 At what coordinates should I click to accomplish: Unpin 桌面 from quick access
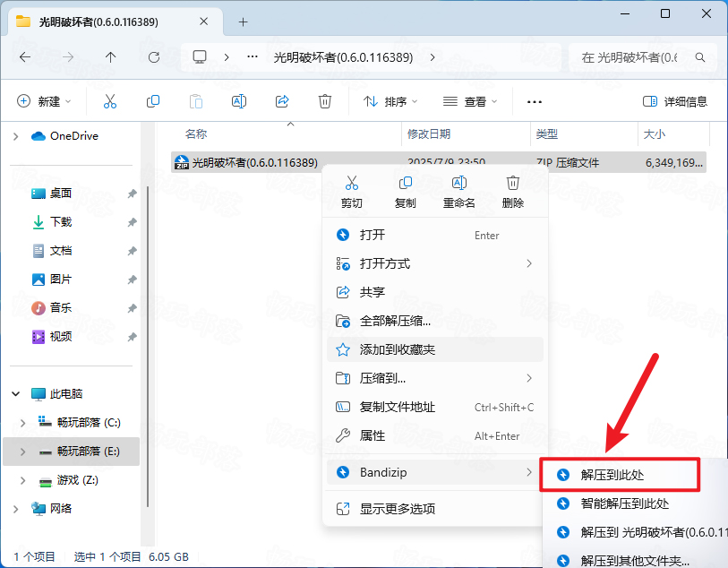click(133, 194)
